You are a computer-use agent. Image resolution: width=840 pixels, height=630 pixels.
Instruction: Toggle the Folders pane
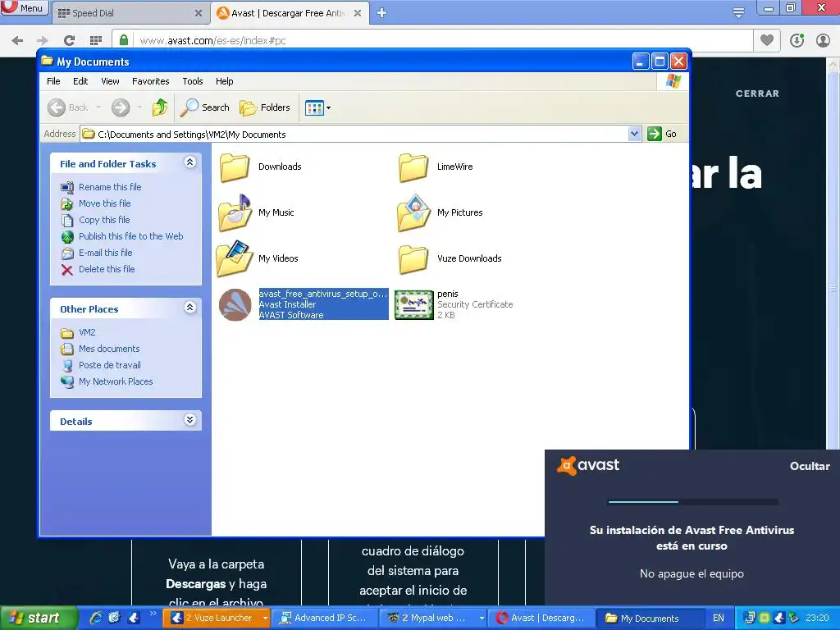pyautogui.click(x=265, y=107)
